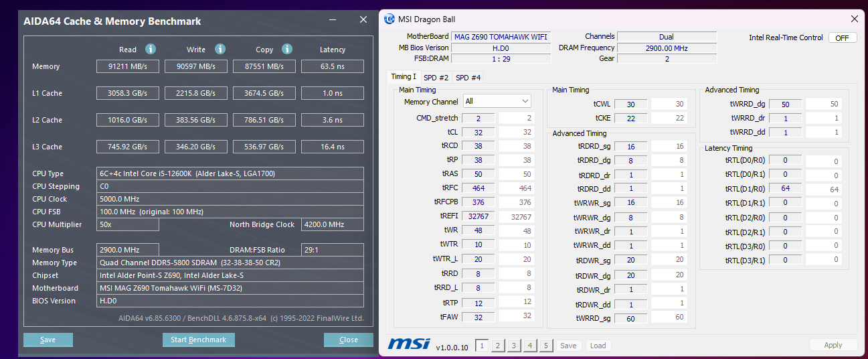Toggle Intel Real-Time Control OFF switch
Viewport: 868px width, 359px height.
(x=842, y=38)
